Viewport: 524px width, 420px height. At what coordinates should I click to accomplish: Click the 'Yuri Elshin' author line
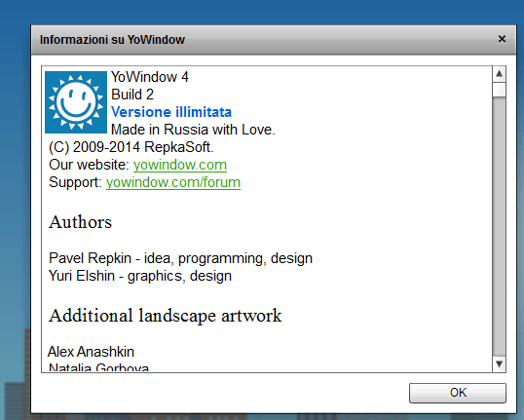click(x=140, y=276)
